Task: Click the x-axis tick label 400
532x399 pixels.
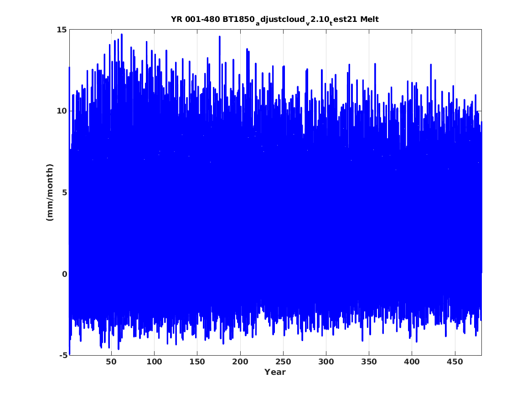Action: [x=412, y=362]
